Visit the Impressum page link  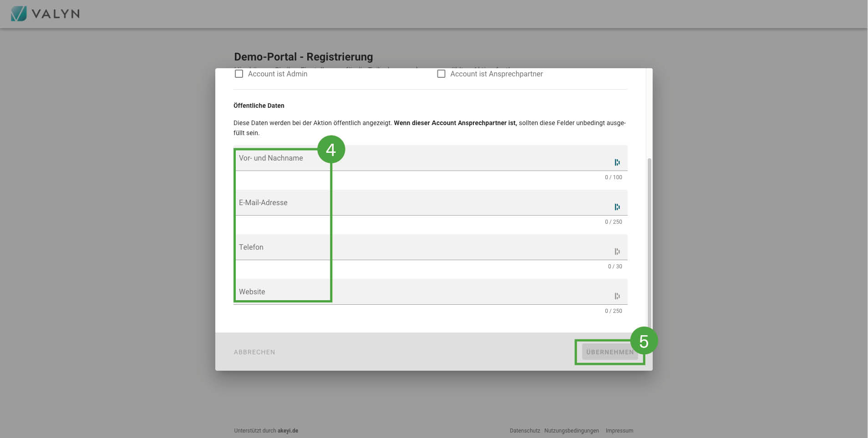pos(619,431)
